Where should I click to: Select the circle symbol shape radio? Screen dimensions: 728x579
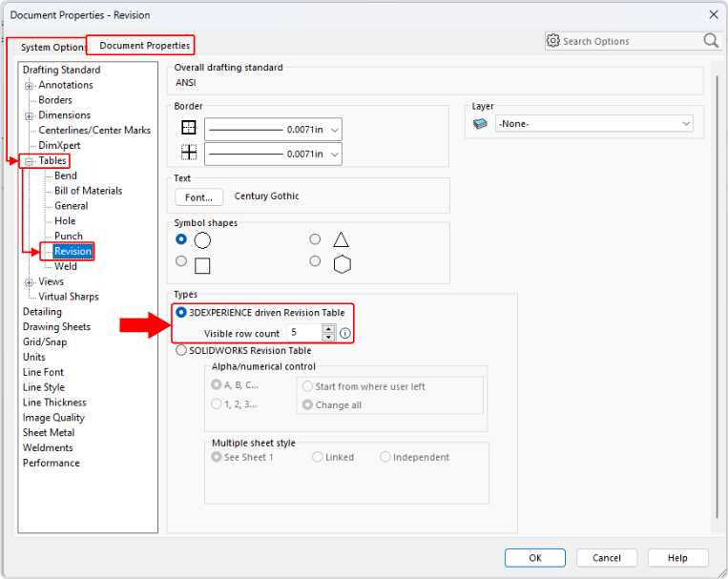pyautogui.click(x=181, y=239)
